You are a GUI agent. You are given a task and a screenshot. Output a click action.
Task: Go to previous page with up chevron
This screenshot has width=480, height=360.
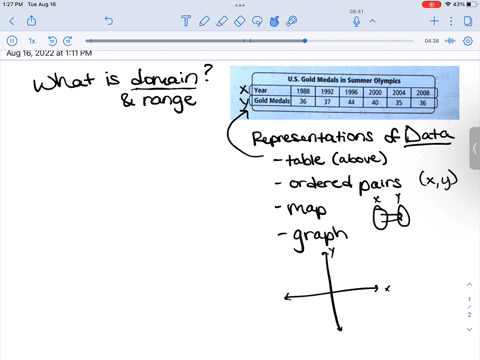point(469,284)
